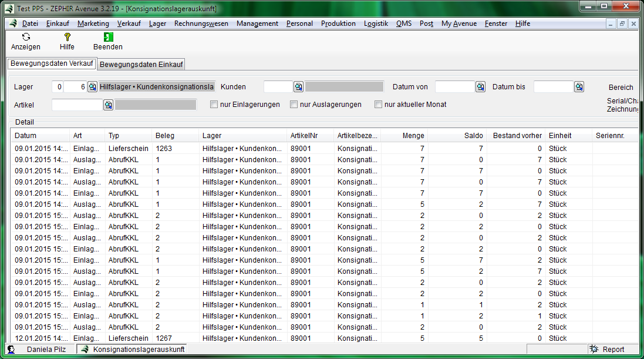Switch to Bewegungsdaten Einkauf tab
Image resolution: width=644 pixels, height=359 pixels.
[x=141, y=64]
